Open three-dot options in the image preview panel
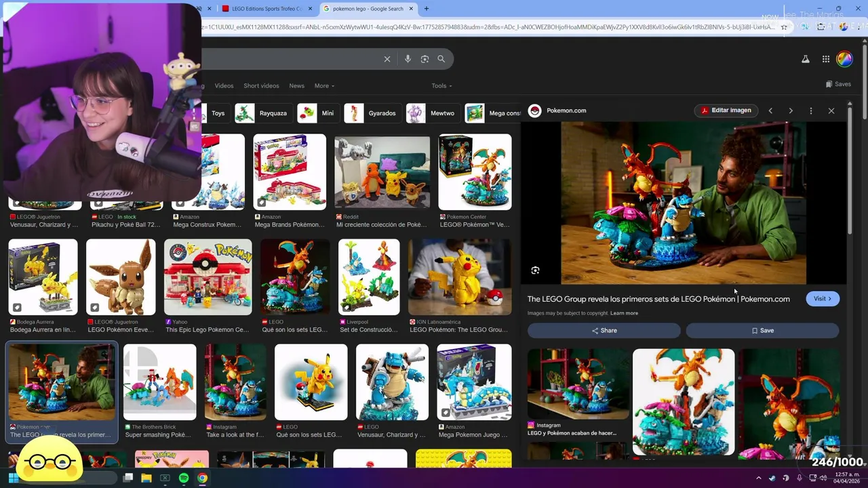868x488 pixels. pos(810,110)
